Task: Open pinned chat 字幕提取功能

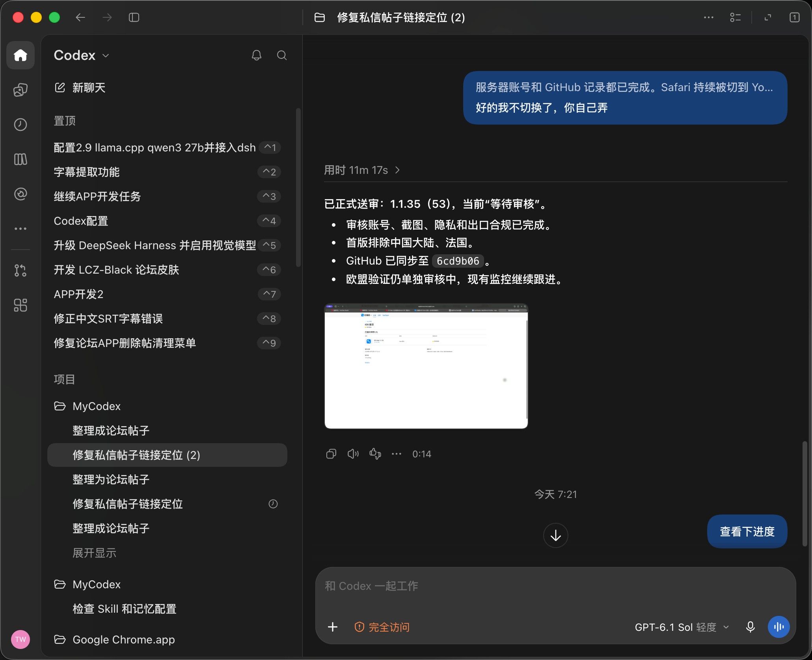Action: [x=167, y=172]
